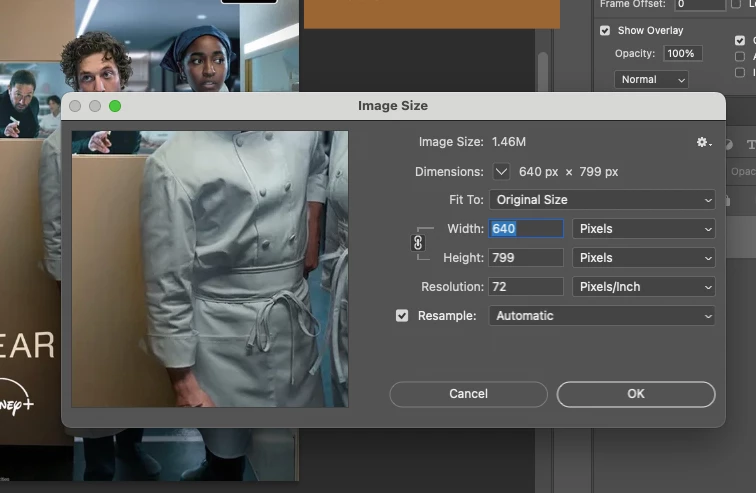Toggle the constrain aspect ratio link icon
Viewport: 756px width, 493px height.
coord(418,243)
